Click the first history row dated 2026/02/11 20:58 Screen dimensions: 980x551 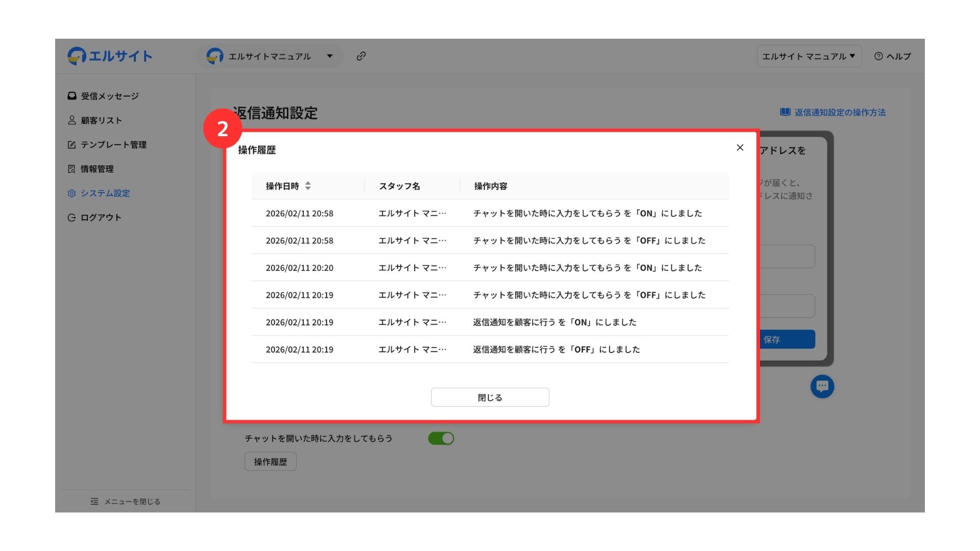click(489, 213)
